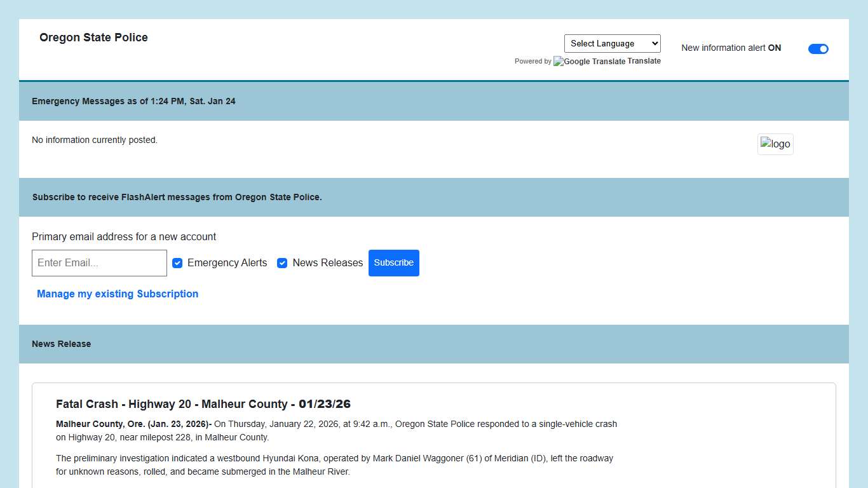This screenshot has width=868, height=488.
Task: Click the Malheur County dateline paragraph
Action: pos(336,430)
